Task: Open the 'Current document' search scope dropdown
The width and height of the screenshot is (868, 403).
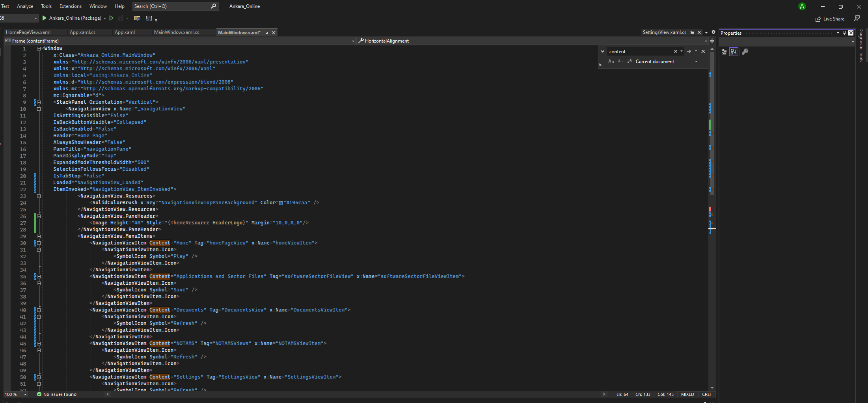Action: 696,62
